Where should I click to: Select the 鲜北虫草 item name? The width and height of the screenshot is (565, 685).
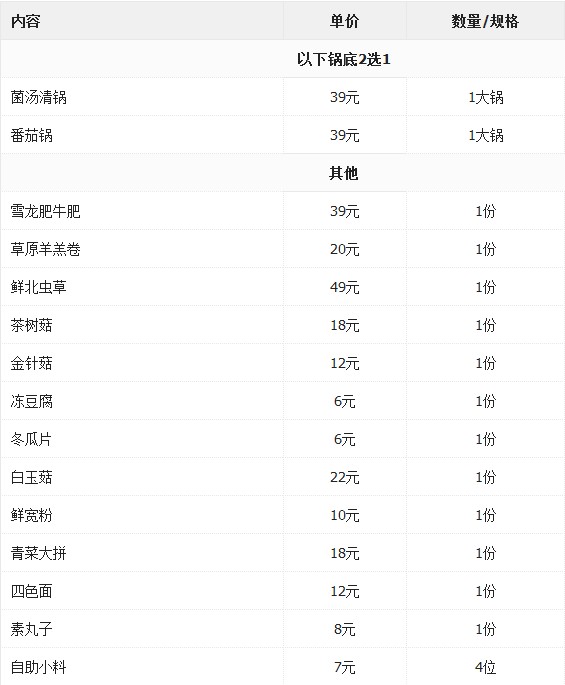coord(39,287)
